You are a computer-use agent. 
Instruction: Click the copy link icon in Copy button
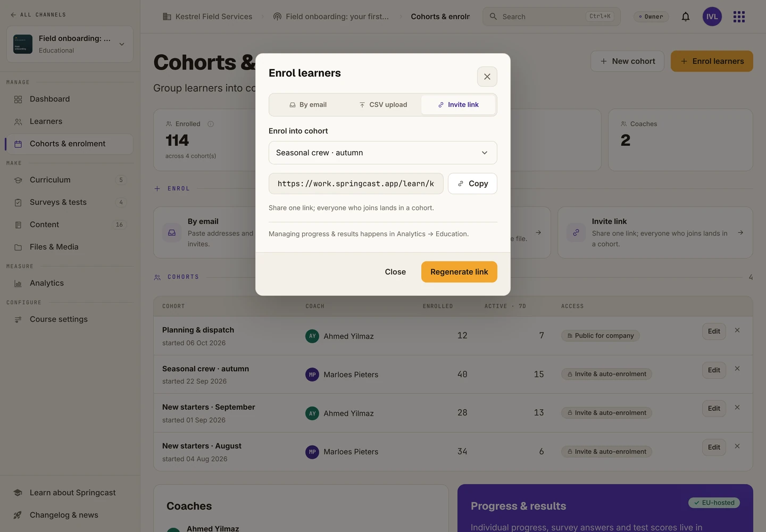461,184
